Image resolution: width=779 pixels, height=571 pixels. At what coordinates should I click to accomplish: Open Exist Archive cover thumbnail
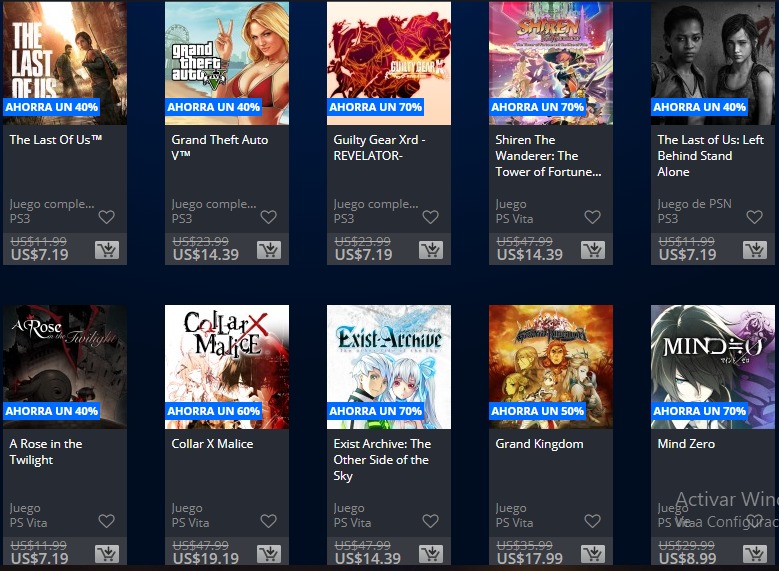tap(389, 367)
